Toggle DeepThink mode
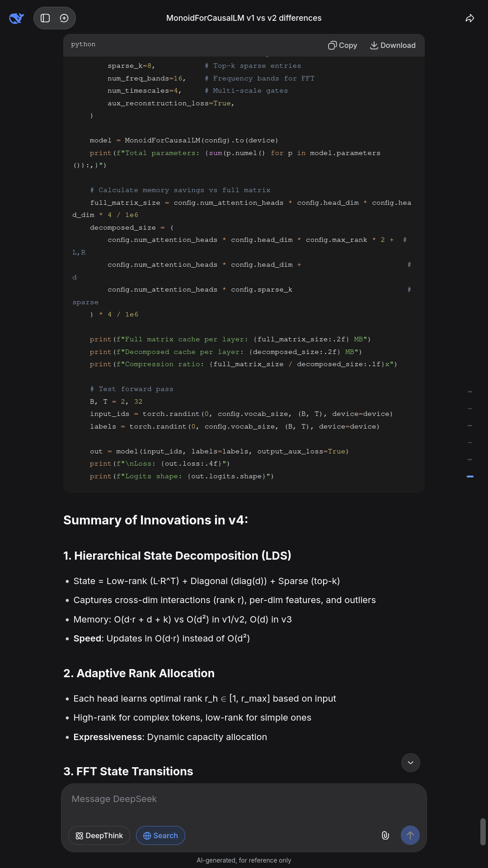This screenshot has height=868, width=488. [99, 835]
